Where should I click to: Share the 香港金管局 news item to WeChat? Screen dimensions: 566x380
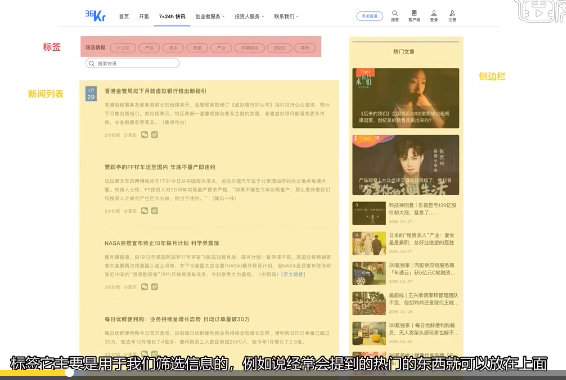click(144, 135)
